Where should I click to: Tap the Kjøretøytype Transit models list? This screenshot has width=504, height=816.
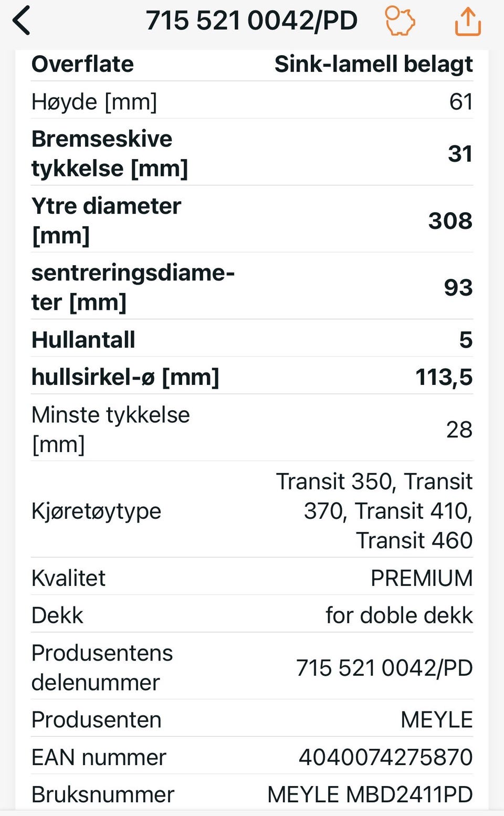click(x=374, y=511)
